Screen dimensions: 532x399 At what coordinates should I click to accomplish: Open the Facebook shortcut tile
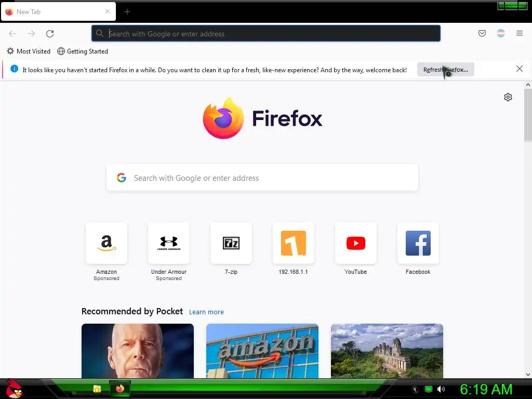[x=418, y=243]
